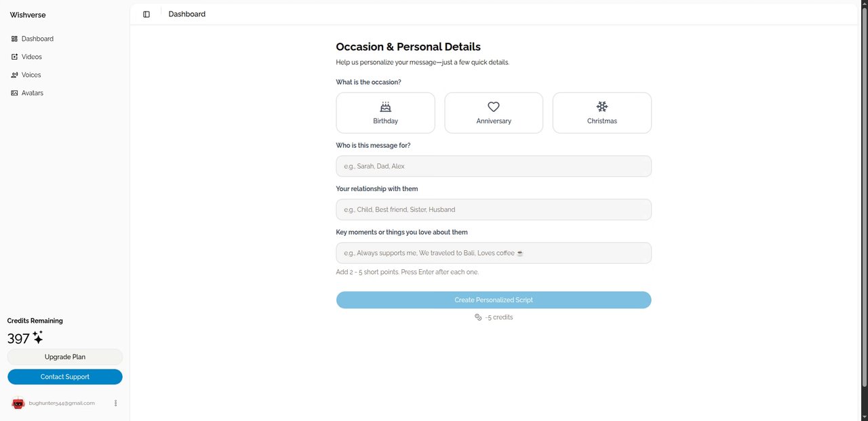
Task: Click the Videos icon in sidebar
Action: [x=14, y=57]
